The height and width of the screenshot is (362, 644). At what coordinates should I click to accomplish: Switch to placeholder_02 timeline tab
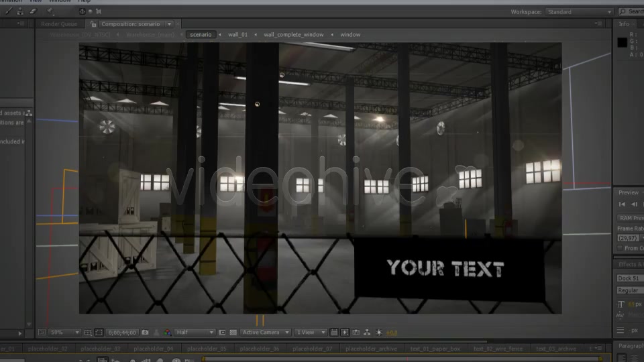tap(48, 349)
